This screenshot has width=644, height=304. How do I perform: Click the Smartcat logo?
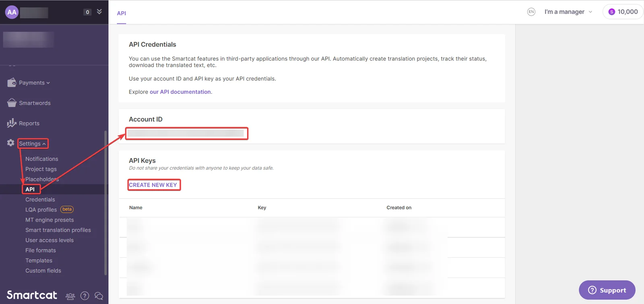tap(32, 295)
